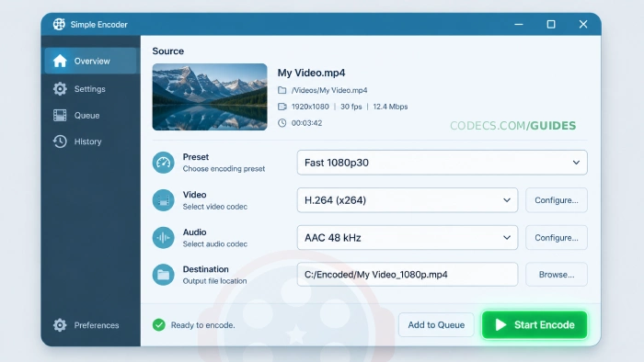Click the My Video.mp4 title
Screen dimensions: 644x362
pyautogui.click(x=311, y=73)
